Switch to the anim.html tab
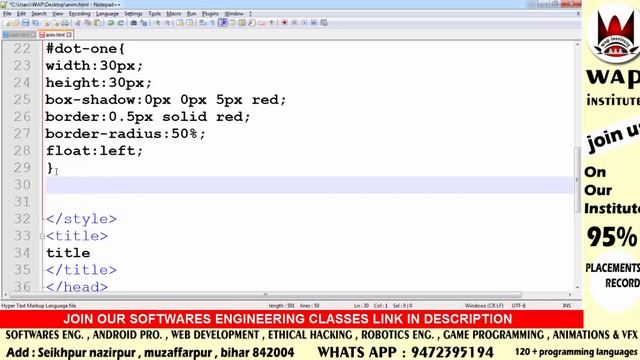 (x=55, y=35)
